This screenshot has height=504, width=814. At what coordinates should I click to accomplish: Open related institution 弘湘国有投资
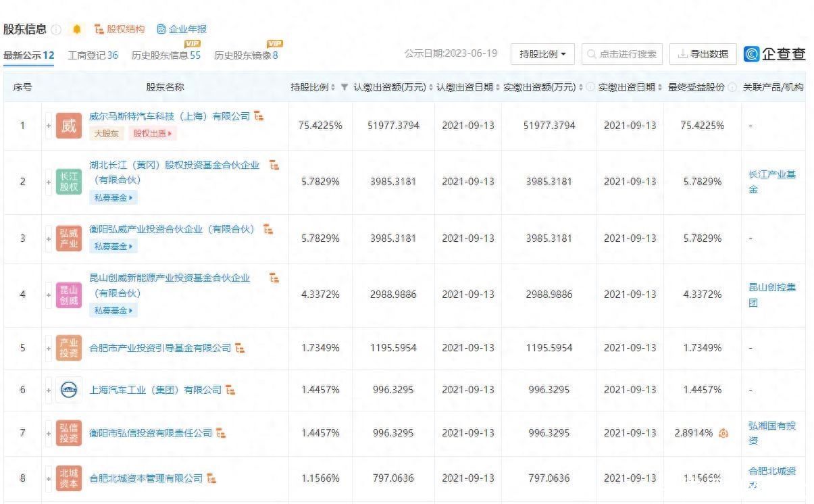click(x=772, y=433)
